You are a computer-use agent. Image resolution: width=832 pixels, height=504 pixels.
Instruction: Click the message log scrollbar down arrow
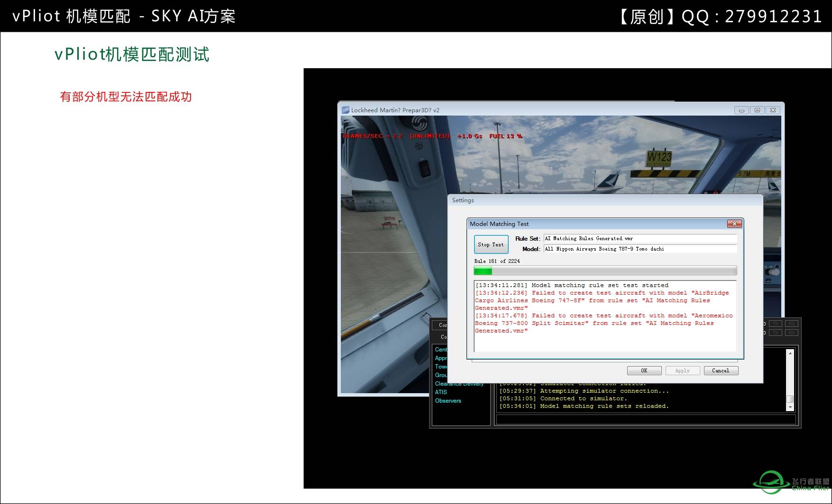click(790, 407)
